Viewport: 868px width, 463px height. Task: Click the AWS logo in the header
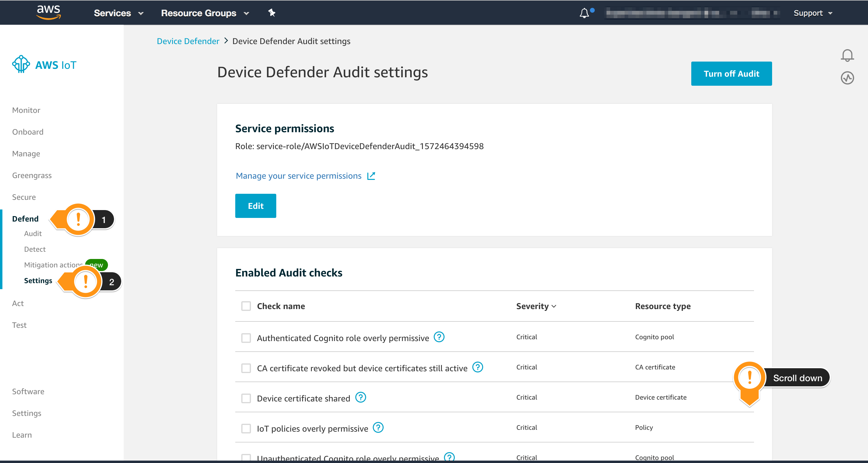coord(49,12)
